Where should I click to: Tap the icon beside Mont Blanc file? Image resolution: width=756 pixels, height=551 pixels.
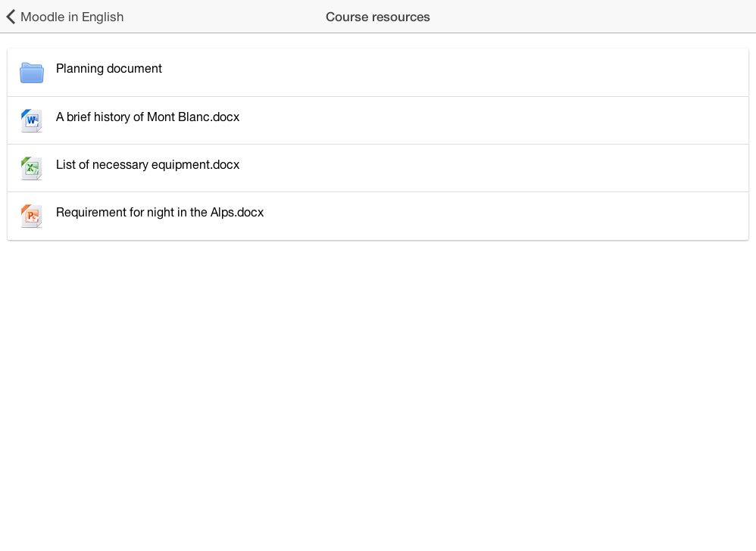[x=32, y=120]
